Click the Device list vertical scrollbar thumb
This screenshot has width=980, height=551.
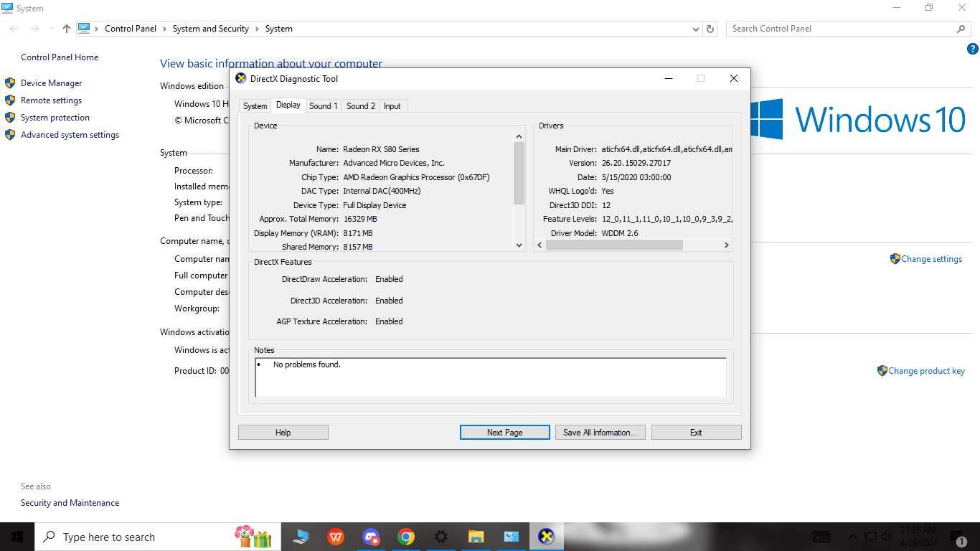point(519,173)
